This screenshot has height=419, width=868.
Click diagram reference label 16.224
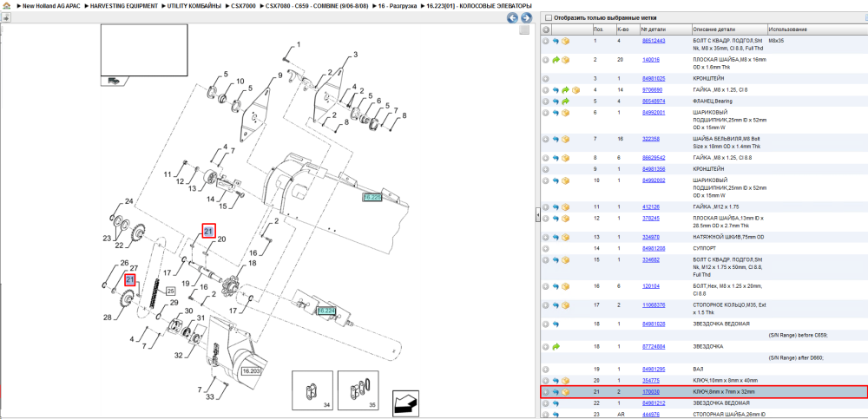coord(326,311)
